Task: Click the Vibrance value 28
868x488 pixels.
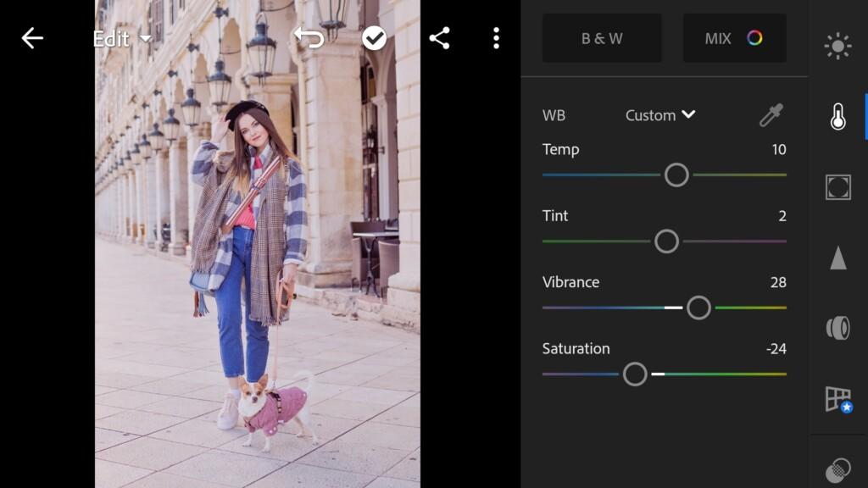Action: [x=778, y=282]
